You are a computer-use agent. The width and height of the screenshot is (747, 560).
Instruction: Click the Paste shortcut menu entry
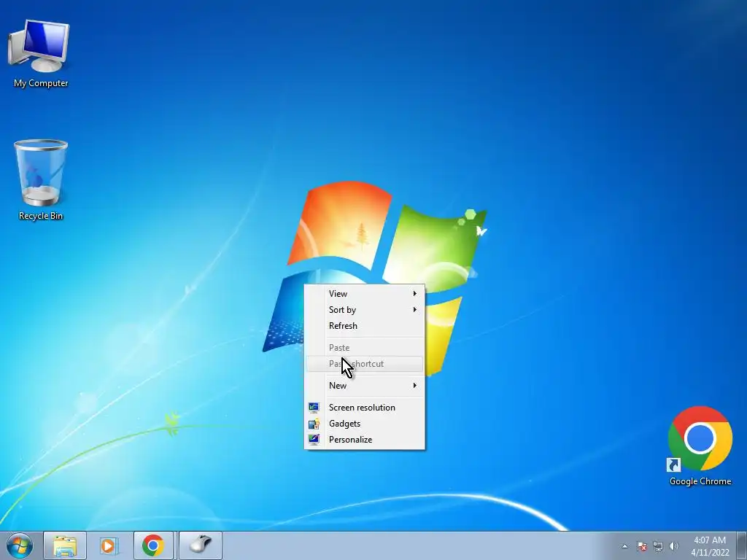[x=365, y=364]
